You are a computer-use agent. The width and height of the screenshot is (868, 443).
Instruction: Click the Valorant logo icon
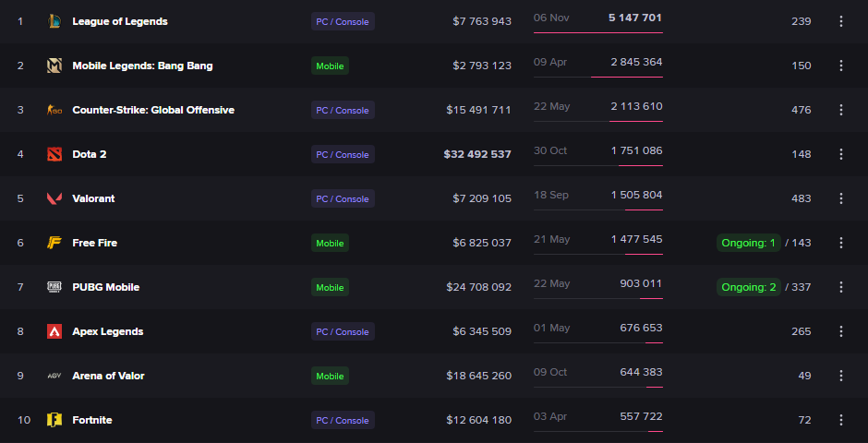(54, 198)
